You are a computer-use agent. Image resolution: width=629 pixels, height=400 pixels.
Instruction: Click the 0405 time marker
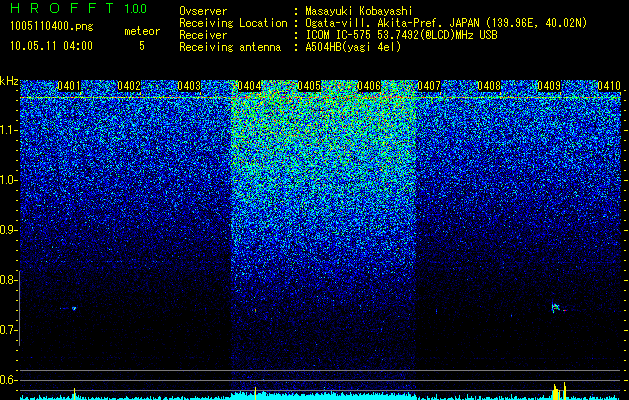(x=309, y=86)
